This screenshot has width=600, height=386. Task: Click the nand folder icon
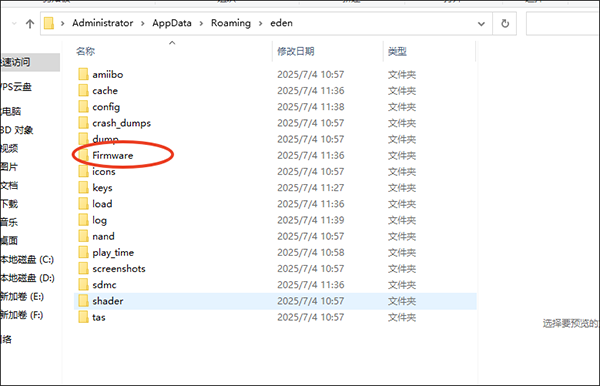click(83, 236)
